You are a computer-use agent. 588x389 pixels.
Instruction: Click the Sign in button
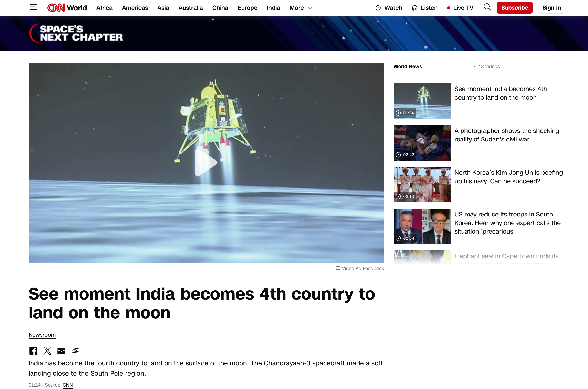tap(552, 8)
